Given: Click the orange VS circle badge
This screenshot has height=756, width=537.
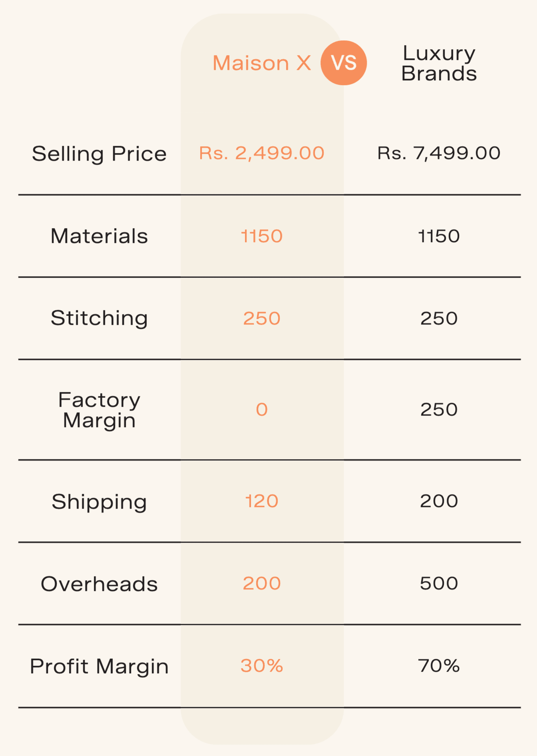Looking at the screenshot, I should (344, 63).
